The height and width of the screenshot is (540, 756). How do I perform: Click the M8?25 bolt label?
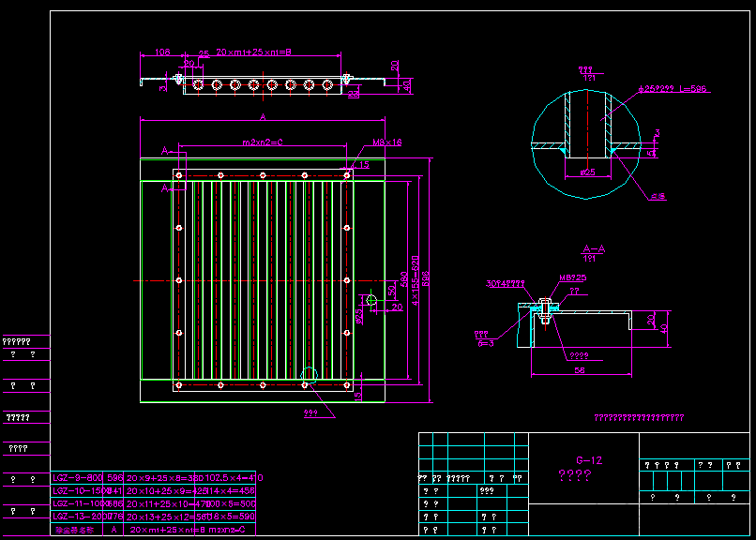click(x=572, y=277)
